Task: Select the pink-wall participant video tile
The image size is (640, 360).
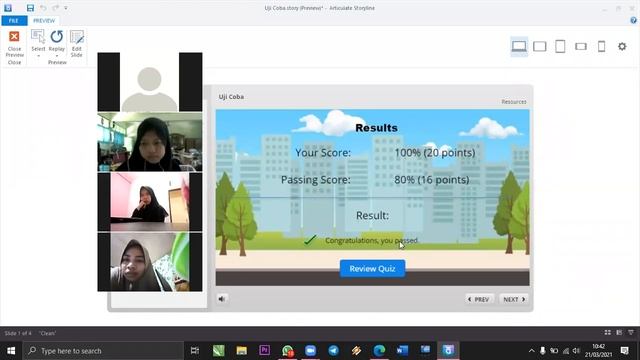Action: pos(150,202)
